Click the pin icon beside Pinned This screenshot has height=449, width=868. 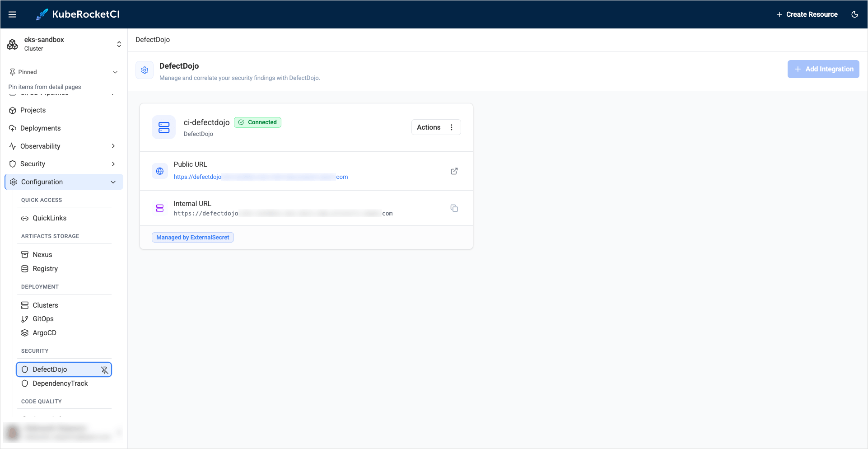point(13,72)
